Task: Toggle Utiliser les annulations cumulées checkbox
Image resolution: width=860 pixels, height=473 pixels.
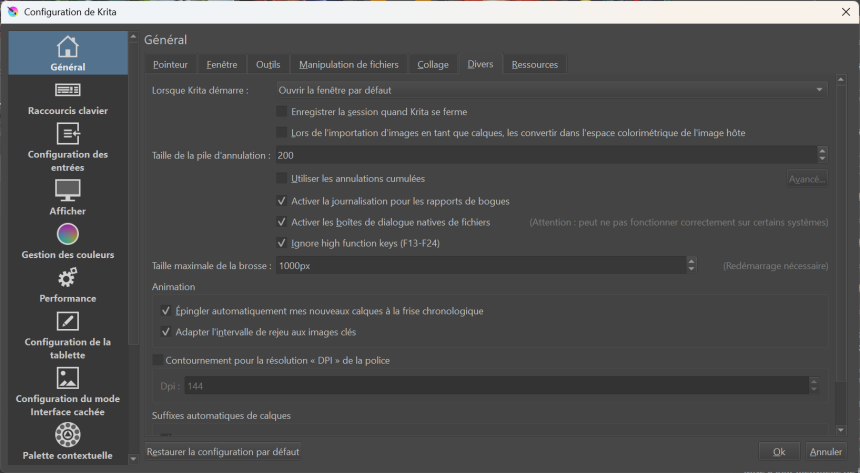Action: [x=282, y=179]
